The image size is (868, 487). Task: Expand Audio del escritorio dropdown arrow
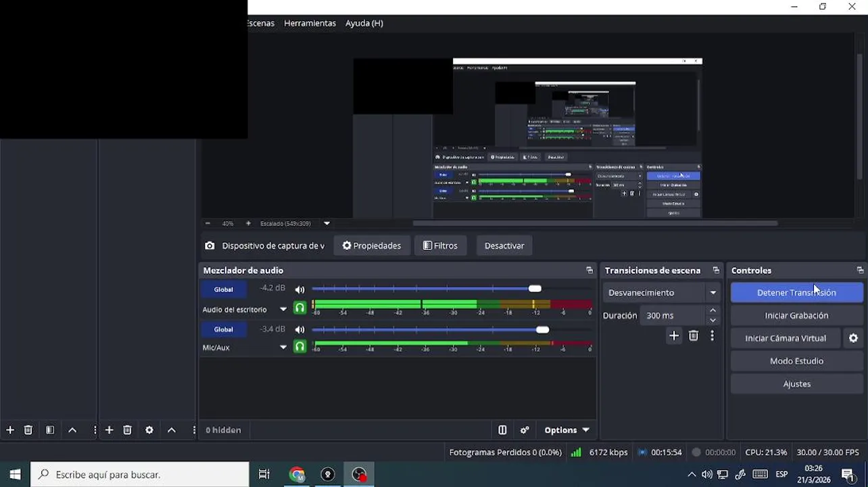pyautogui.click(x=283, y=310)
